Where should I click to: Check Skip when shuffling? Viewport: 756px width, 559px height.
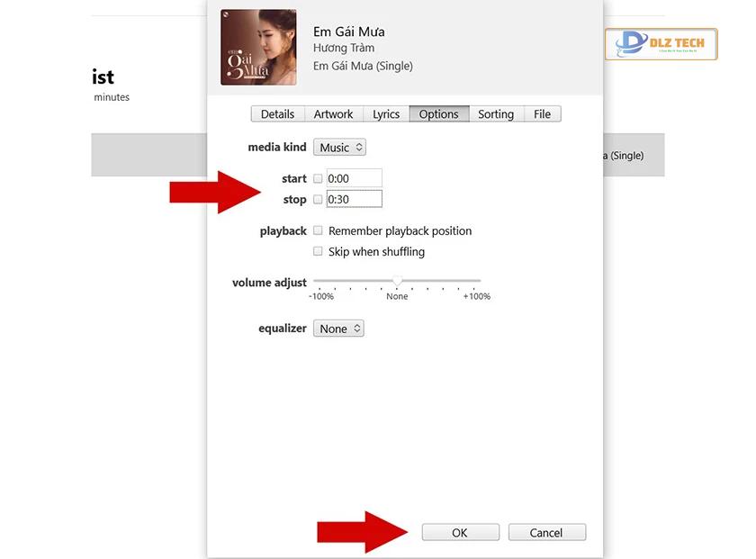click(x=318, y=251)
